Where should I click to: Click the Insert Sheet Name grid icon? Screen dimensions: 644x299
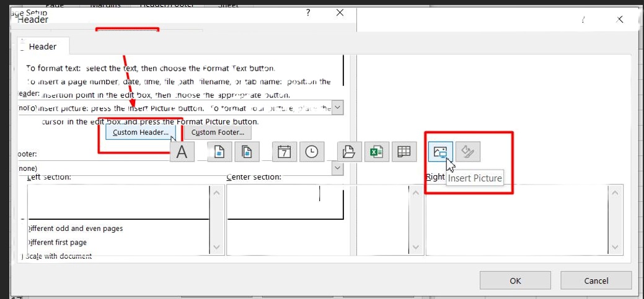[404, 152]
